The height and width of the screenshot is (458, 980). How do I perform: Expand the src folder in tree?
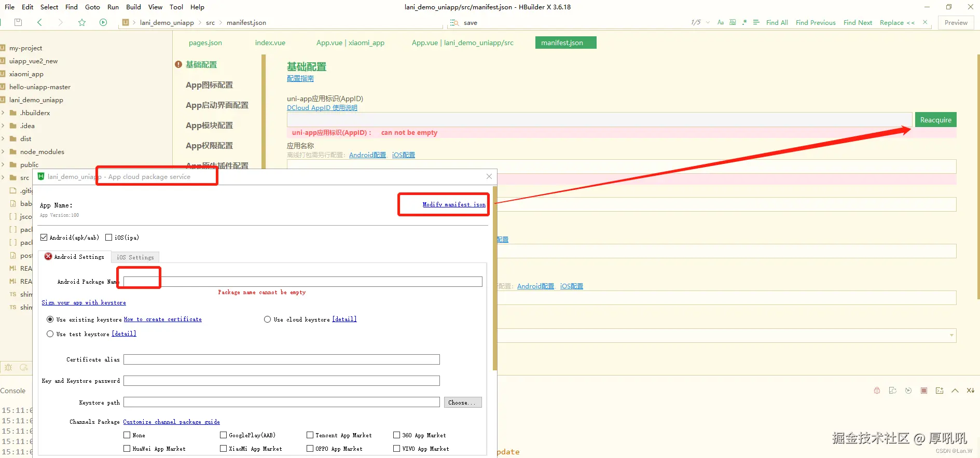click(3, 177)
